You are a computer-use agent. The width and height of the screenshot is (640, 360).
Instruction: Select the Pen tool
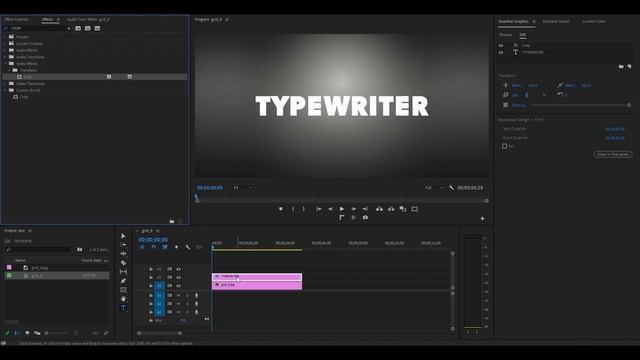[x=123, y=281]
